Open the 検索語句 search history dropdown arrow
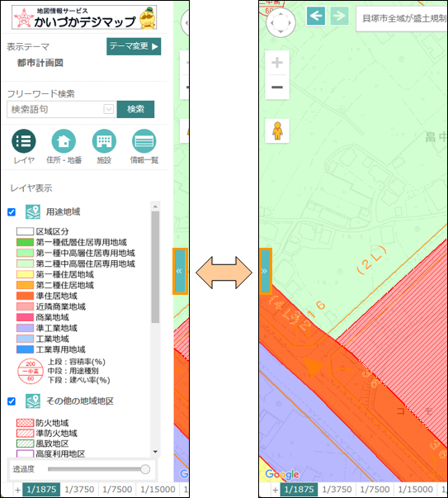The height and width of the screenshot is (498, 448). tap(109, 109)
